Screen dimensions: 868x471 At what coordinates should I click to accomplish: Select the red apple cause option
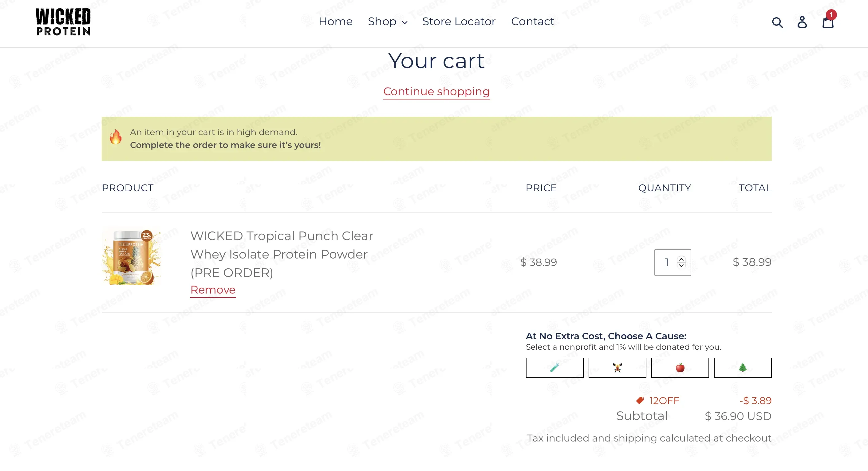click(x=680, y=368)
